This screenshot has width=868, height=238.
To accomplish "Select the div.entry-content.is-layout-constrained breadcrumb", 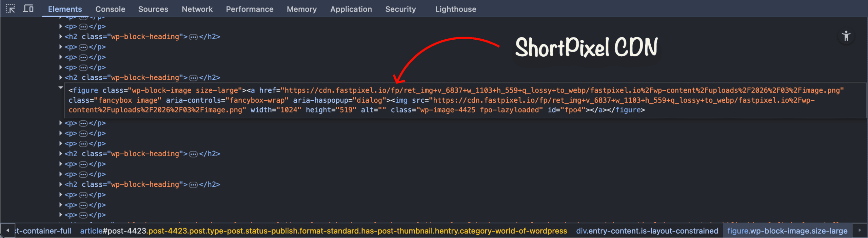I will coord(647,231).
